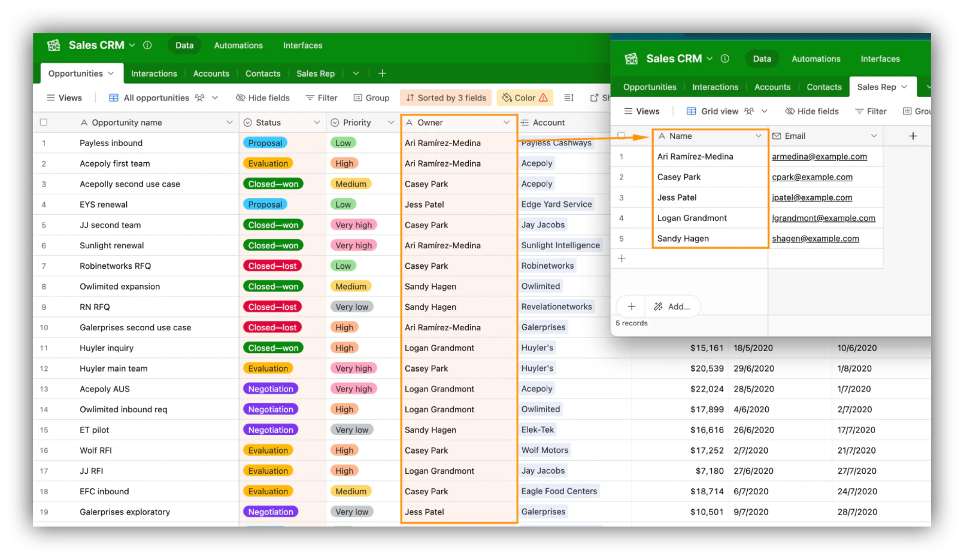
Task: Open lgrandmont@example.com email link
Action: tap(823, 218)
